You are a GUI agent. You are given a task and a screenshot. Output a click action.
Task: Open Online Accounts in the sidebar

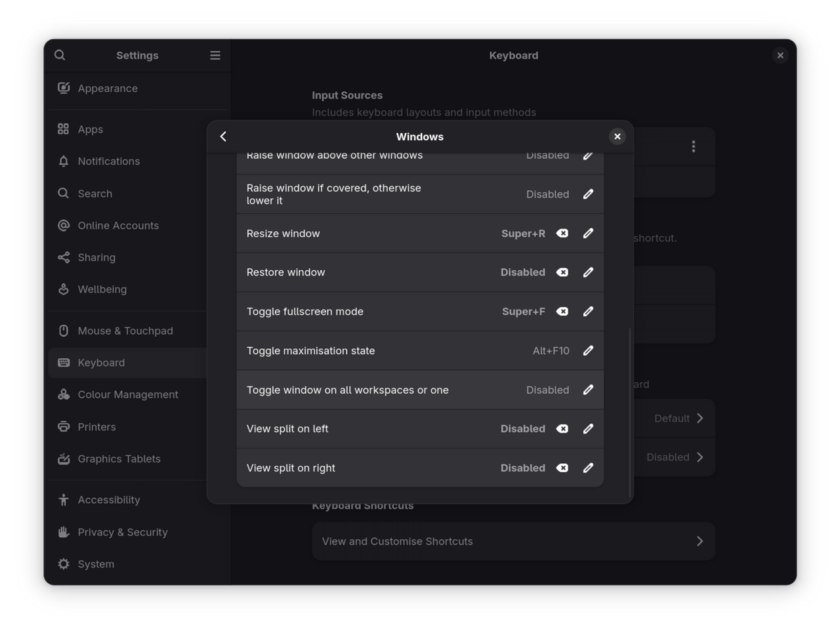pos(118,226)
